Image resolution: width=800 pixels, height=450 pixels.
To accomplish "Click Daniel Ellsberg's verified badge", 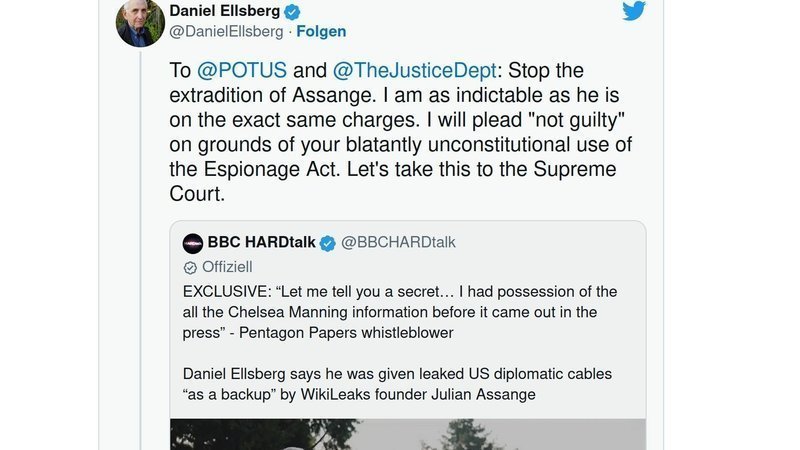I will [x=292, y=13].
